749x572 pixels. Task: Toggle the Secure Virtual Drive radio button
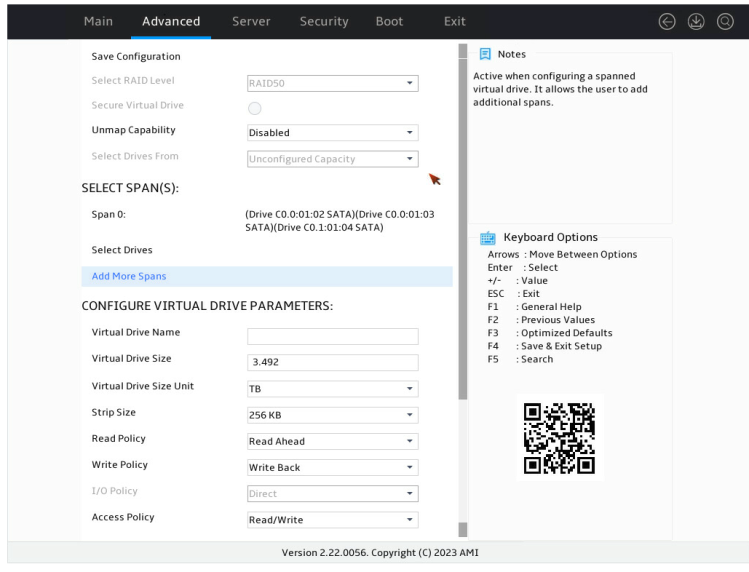click(x=255, y=108)
